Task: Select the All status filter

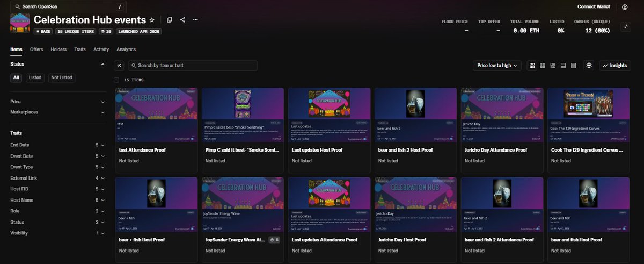Action: click(x=17, y=78)
